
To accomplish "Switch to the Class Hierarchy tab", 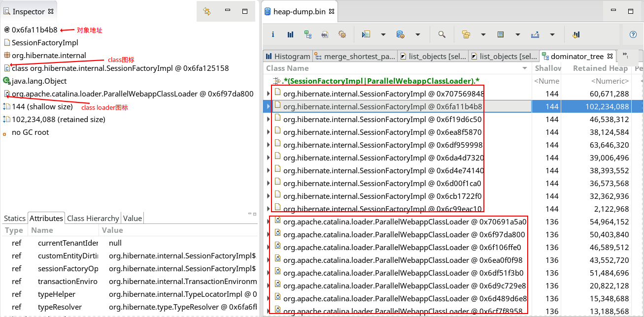I will pos(93,218).
